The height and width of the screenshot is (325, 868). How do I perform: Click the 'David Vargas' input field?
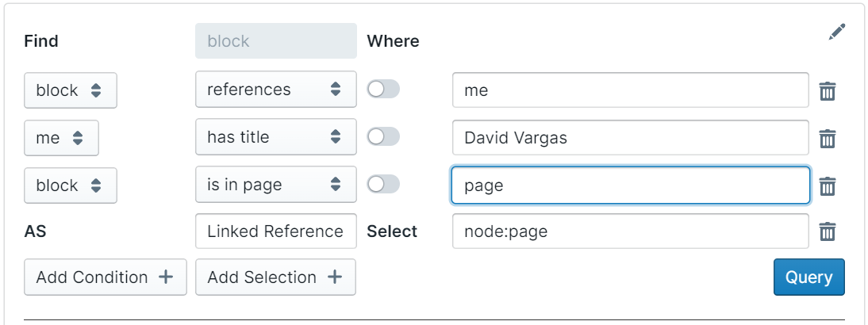pyautogui.click(x=630, y=138)
